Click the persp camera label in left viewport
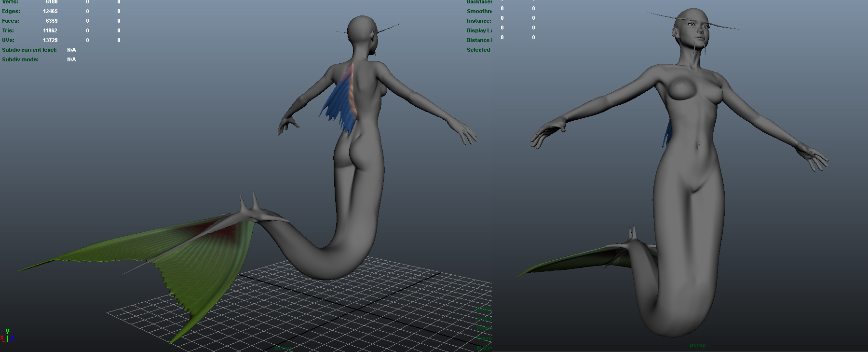Image resolution: width=868 pixels, height=352 pixels. (x=283, y=348)
